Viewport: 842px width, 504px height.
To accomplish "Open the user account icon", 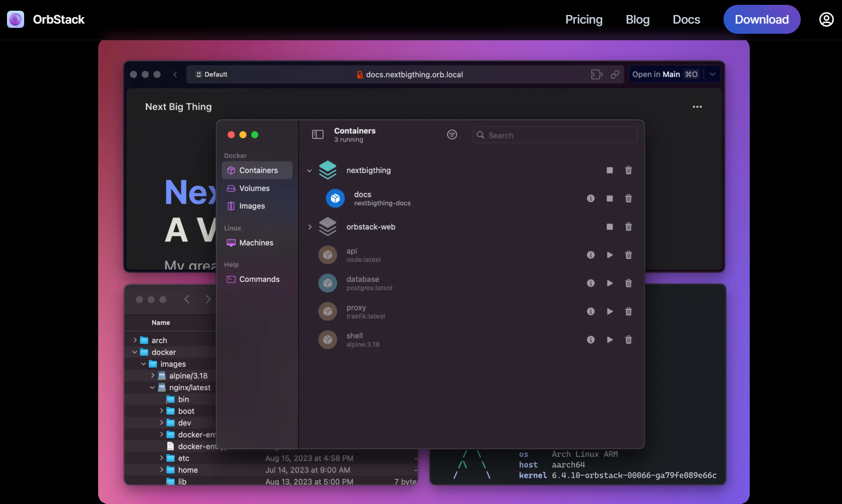I will [x=826, y=19].
